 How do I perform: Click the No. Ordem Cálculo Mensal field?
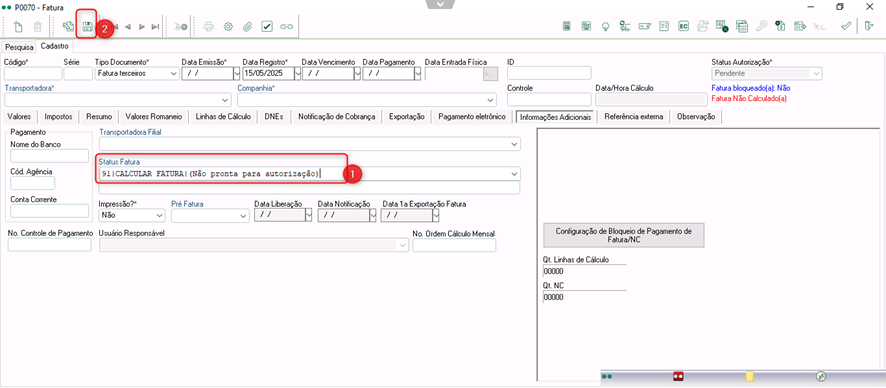(454, 245)
